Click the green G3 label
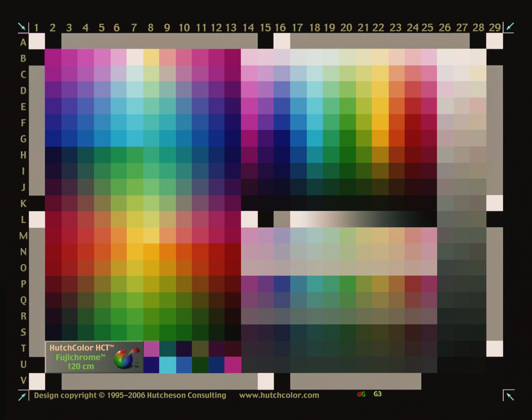 (x=378, y=394)
